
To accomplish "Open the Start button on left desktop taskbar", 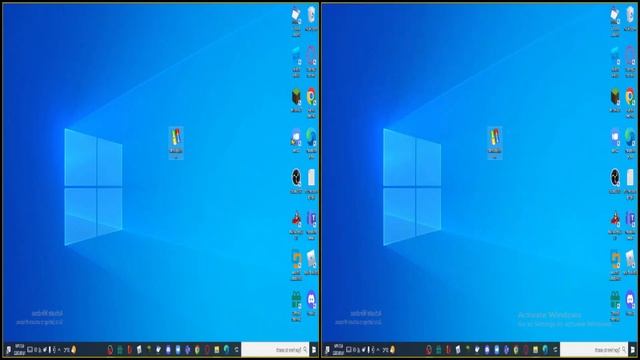I will (314, 350).
